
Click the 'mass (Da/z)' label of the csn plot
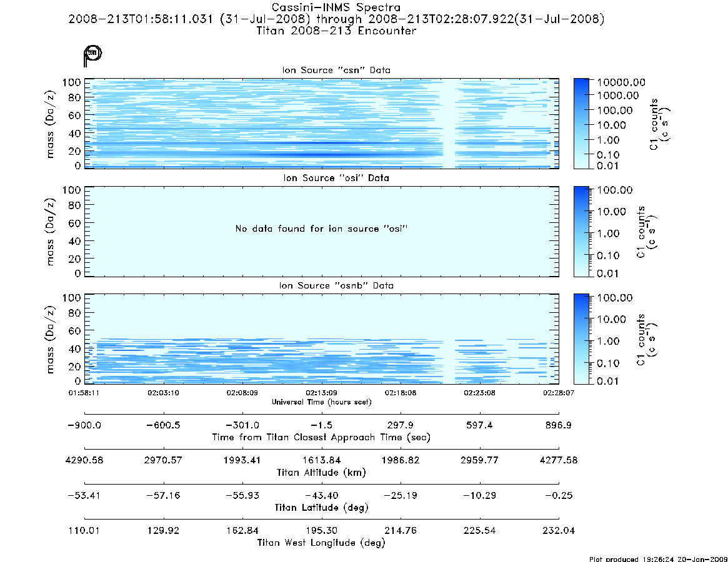click(x=50, y=124)
